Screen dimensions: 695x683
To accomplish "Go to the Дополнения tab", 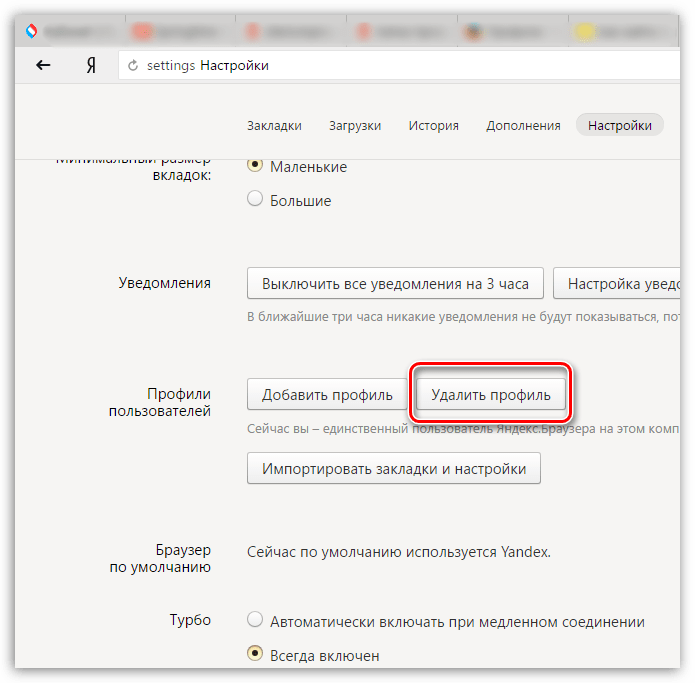I will coord(523,125).
